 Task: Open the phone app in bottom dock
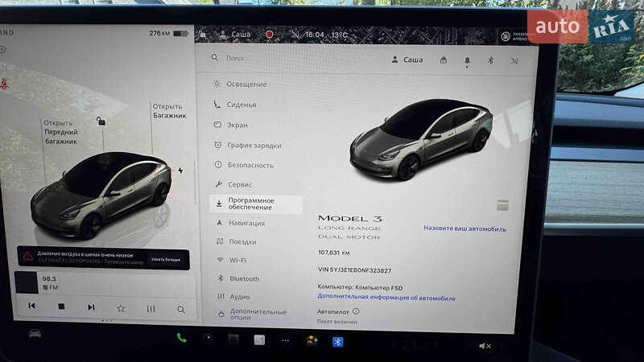point(182,338)
